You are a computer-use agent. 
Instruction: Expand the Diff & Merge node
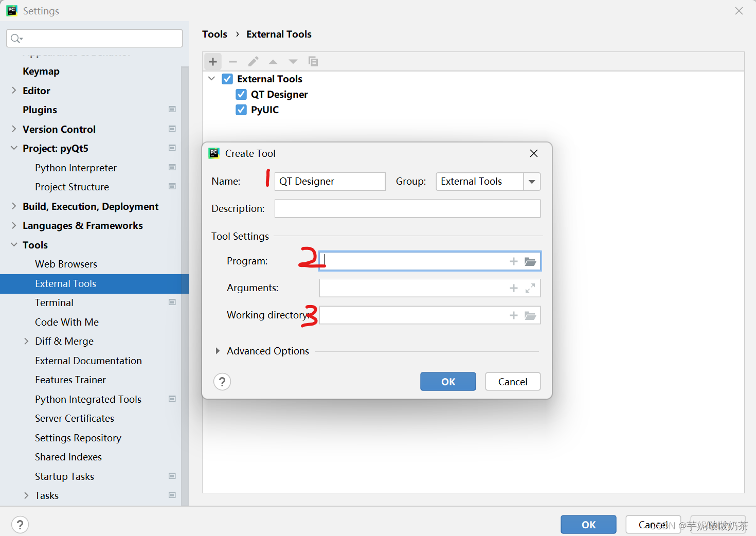[26, 341]
